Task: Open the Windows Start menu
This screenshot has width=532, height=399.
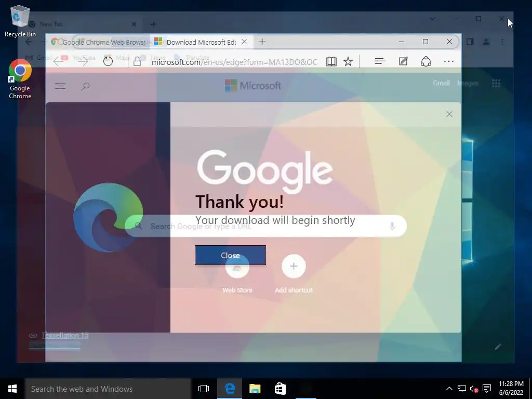Action: (x=12, y=389)
